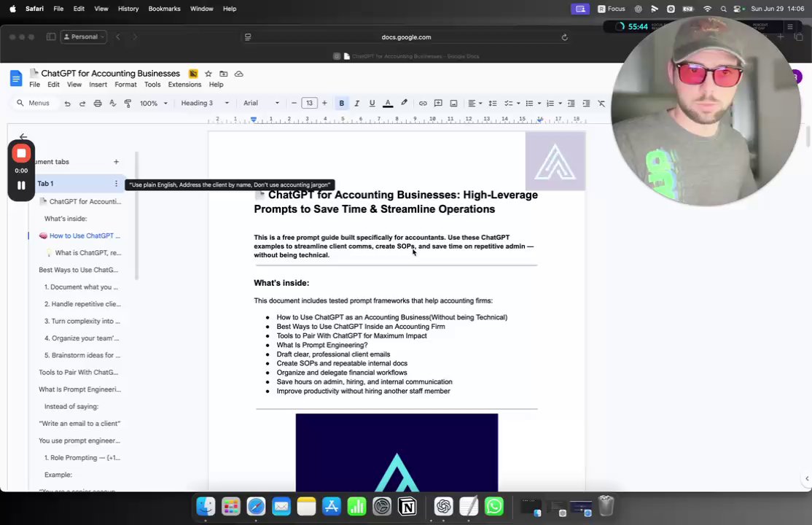This screenshot has width=812, height=525.
Task: Reload the page in Safari
Action: tap(564, 37)
